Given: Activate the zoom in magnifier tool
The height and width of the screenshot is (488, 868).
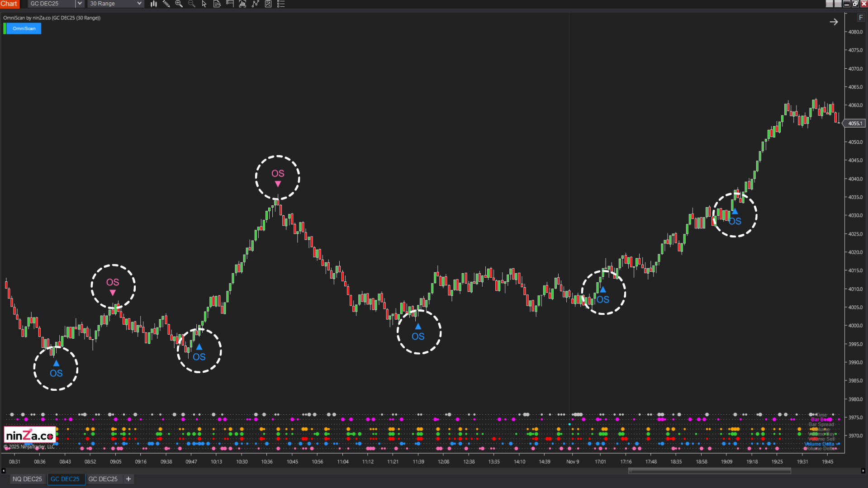Looking at the screenshot, I should pyautogui.click(x=179, y=4).
